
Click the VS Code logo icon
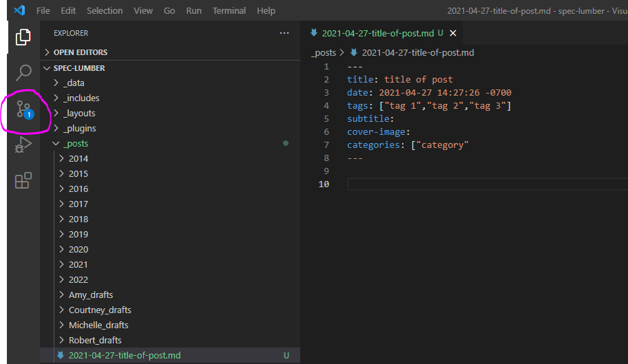tap(19, 11)
